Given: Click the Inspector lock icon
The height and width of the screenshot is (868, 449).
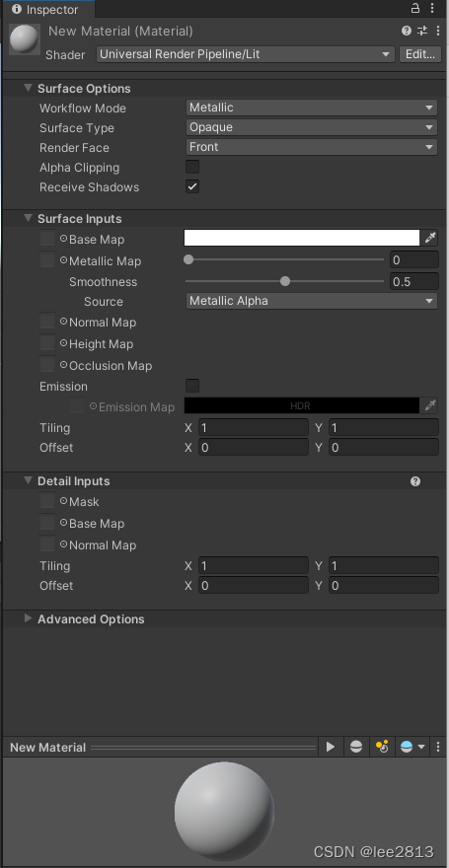Looking at the screenshot, I should pos(415,8).
